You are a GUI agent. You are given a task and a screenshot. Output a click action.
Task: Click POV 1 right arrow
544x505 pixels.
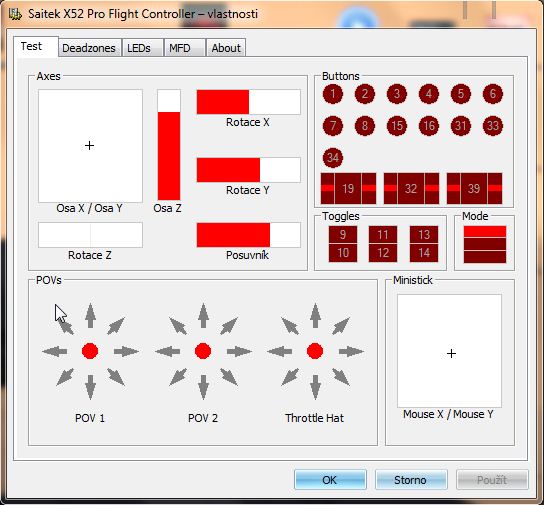pos(126,351)
